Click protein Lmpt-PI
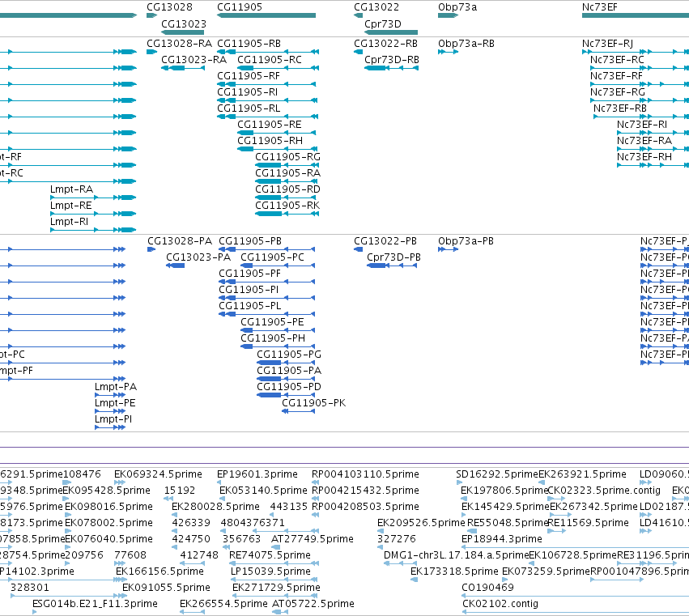 [113, 419]
